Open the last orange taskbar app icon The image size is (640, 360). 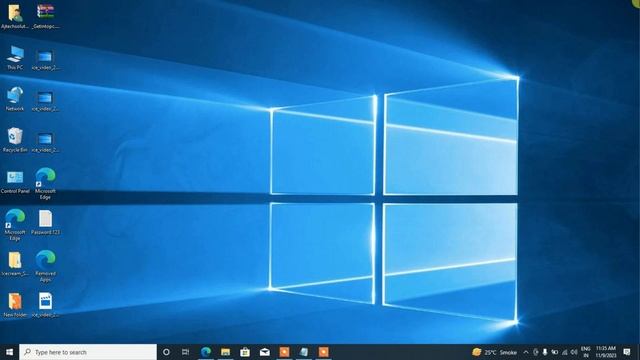point(324,352)
